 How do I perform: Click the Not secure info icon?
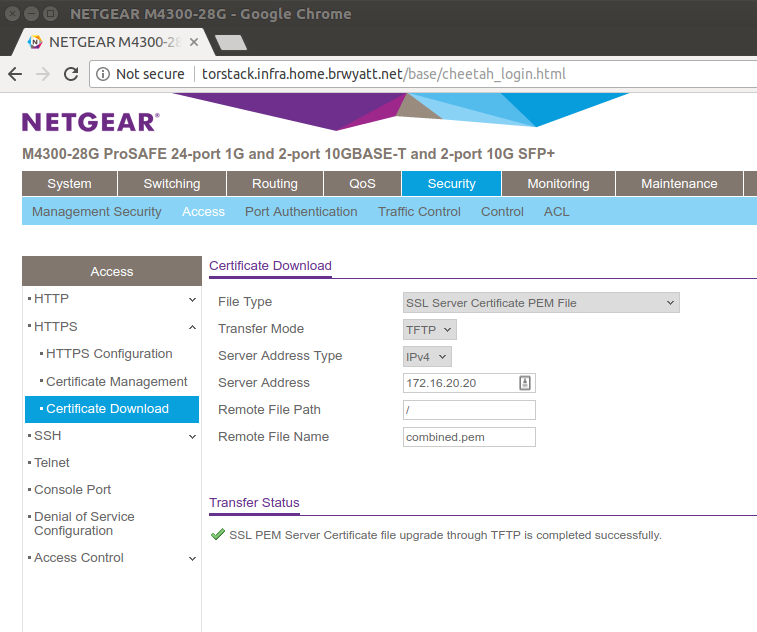click(103, 74)
